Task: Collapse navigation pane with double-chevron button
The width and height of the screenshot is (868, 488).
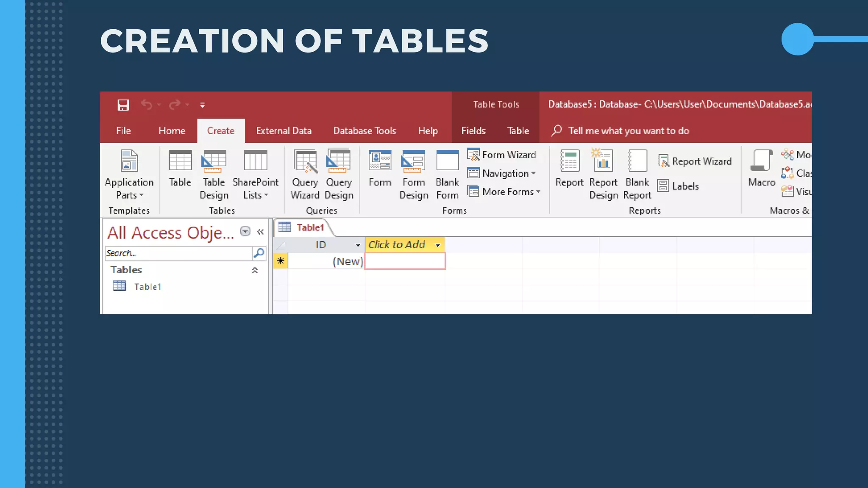Action: pos(260,232)
